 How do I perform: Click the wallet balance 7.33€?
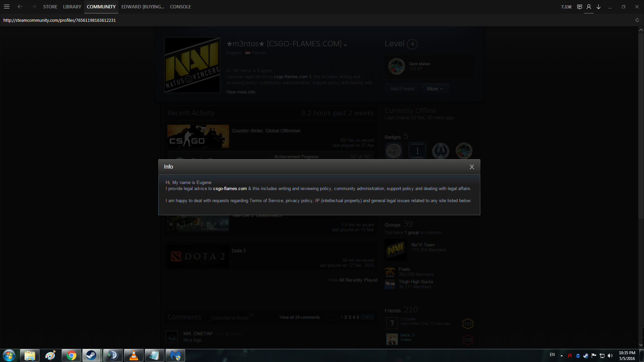566,7
